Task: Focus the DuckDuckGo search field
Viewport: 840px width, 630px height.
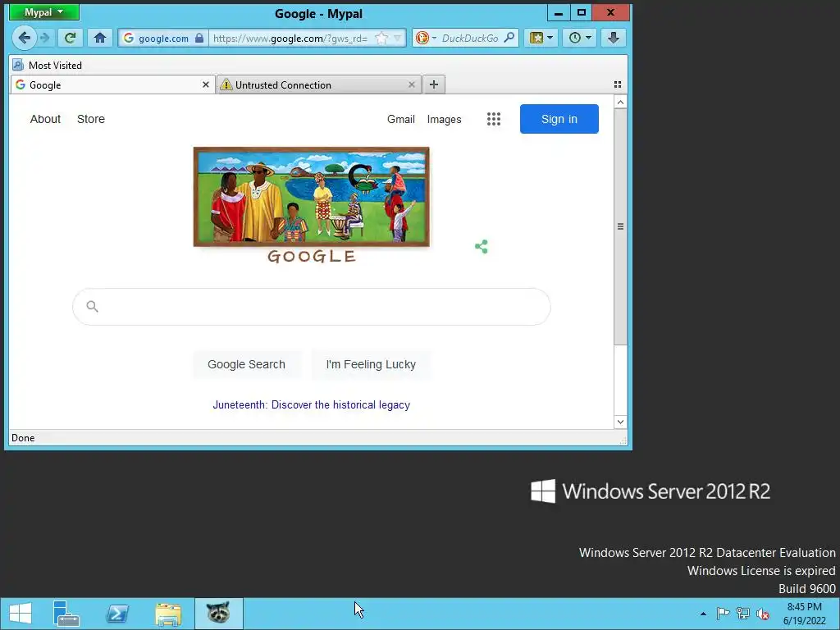Action: 470,38
